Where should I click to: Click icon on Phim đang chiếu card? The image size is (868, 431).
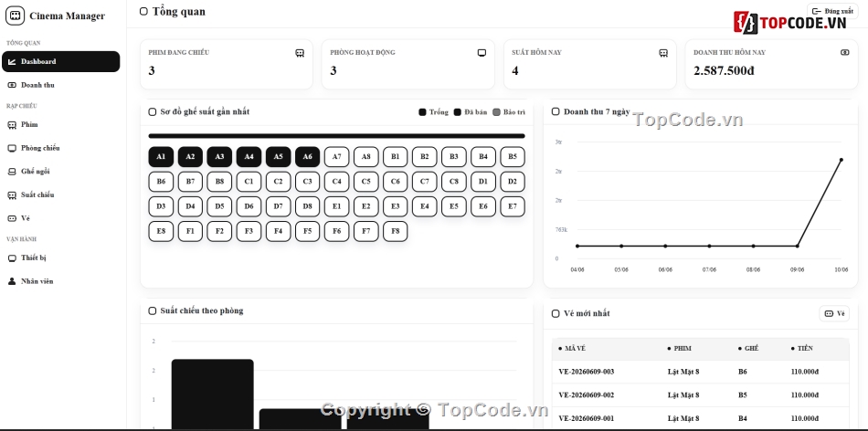[300, 53]
